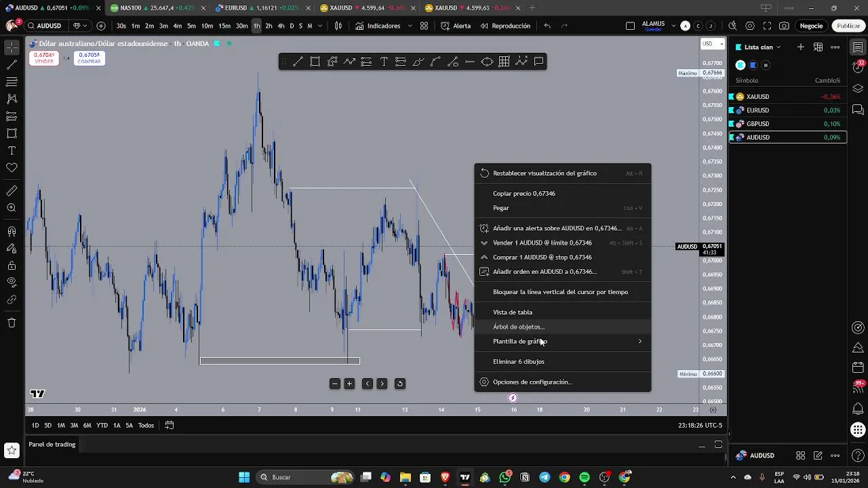Pick the callout comment tool in floating toolbar
Image resolution: width=868 pixels, height=488 pixels.
click(x=538, y=62)
